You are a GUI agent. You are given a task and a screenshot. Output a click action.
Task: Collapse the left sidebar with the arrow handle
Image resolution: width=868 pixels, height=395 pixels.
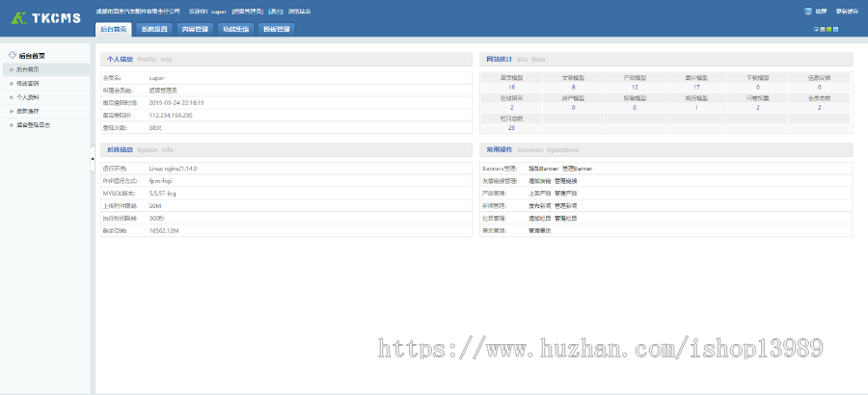92,159
